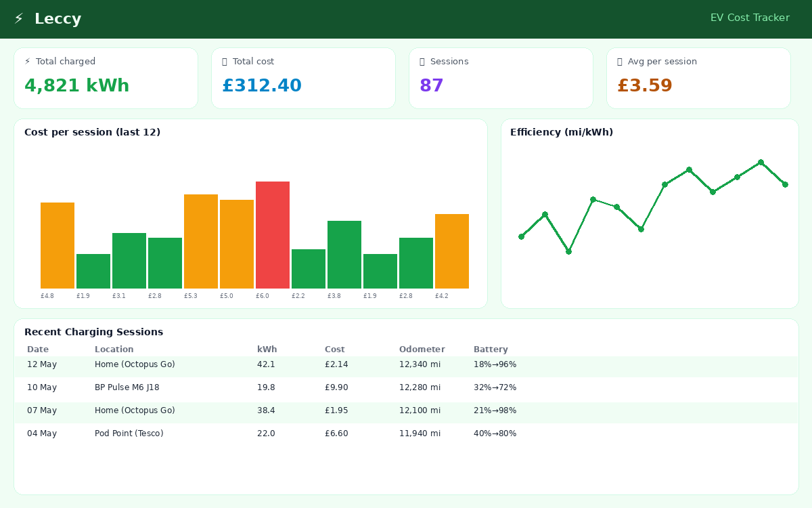
Task: Click the 12,100 mi odometer reading
Action: [x=420, y=410]
